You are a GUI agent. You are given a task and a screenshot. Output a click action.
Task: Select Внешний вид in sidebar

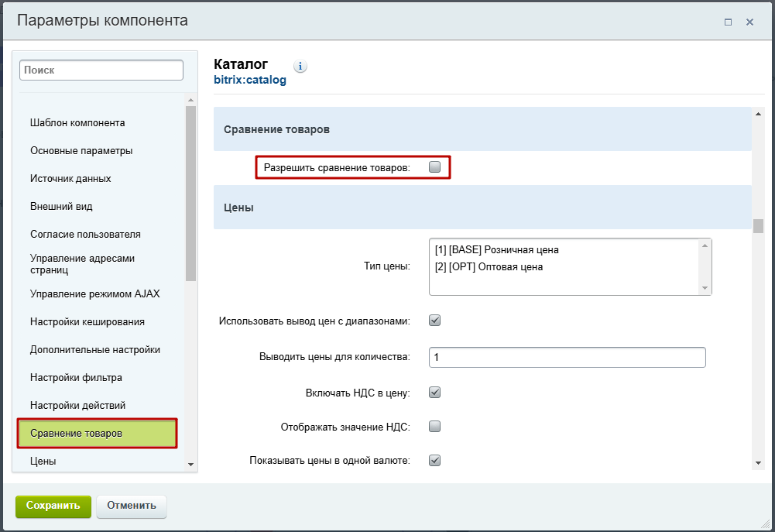point(61,206)
